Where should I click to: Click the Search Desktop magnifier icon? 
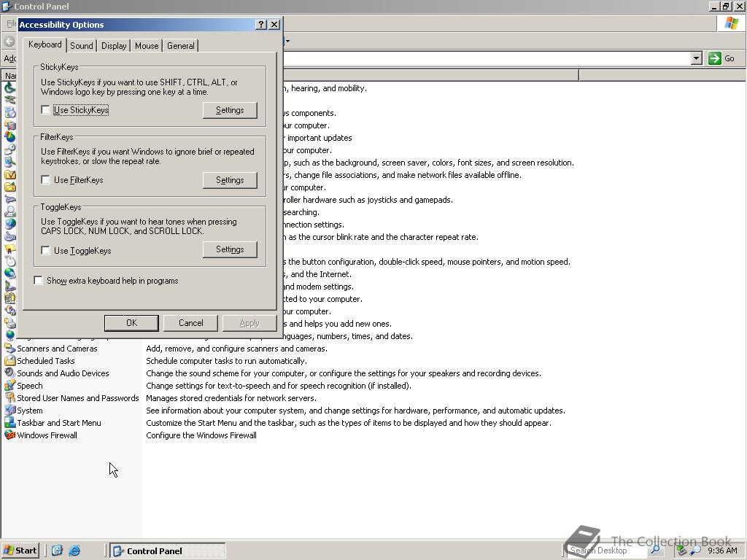click(656, 550)
